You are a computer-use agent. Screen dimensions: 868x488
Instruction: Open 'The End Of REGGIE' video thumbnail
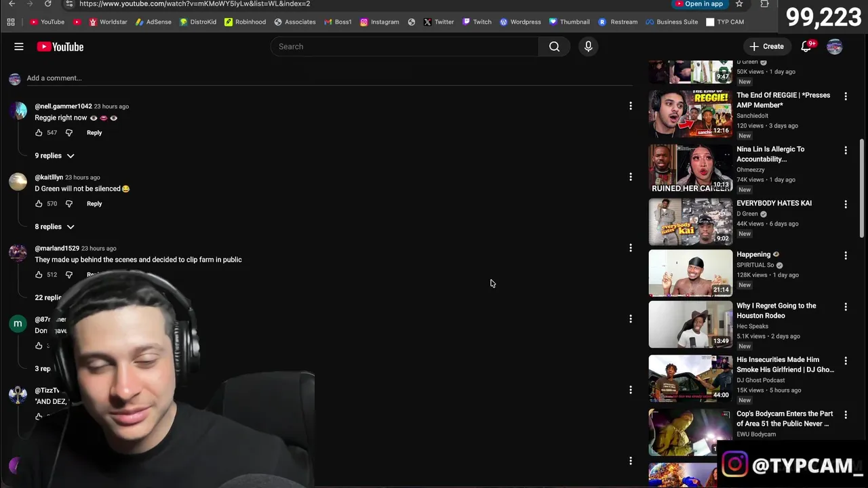(690, 113)
